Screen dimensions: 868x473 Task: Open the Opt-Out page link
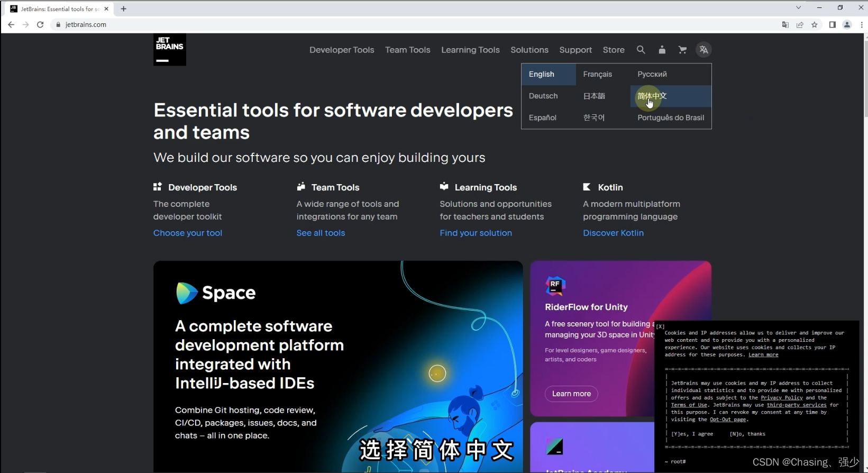(728, 420)
